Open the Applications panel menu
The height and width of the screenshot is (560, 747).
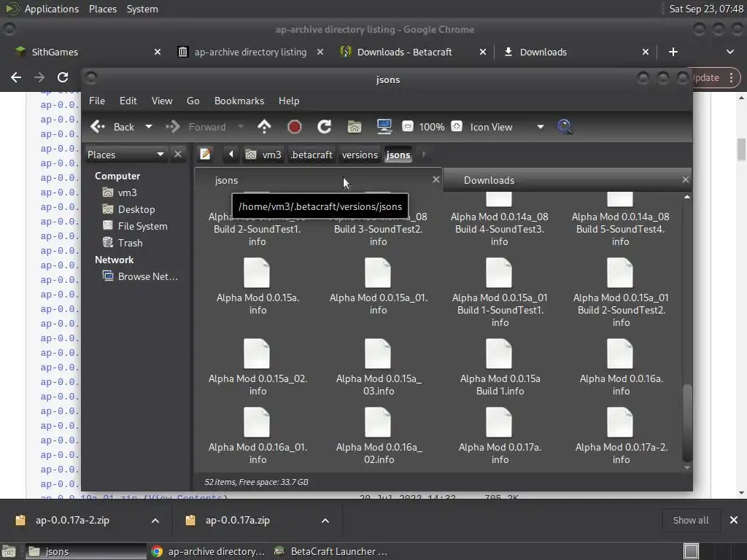point(52,9)
